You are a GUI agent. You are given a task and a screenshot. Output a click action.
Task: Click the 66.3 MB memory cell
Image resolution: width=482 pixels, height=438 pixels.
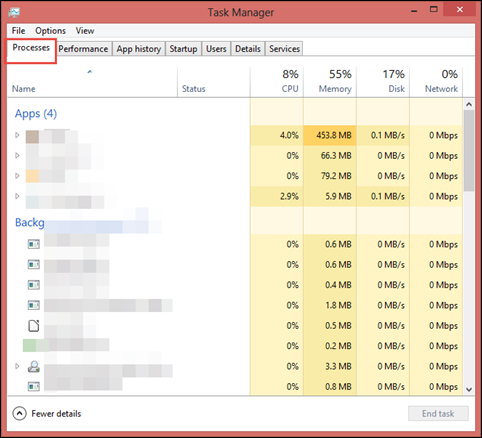click(x=330, y=155)
